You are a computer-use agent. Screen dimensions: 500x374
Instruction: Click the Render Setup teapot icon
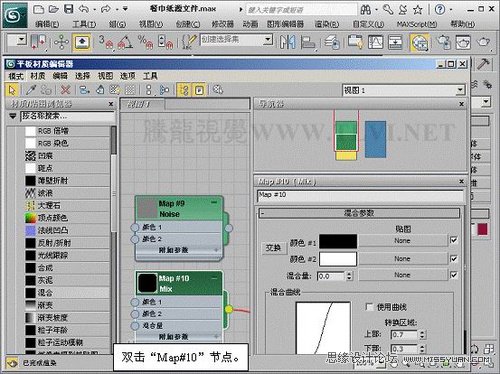coord(443,42)
